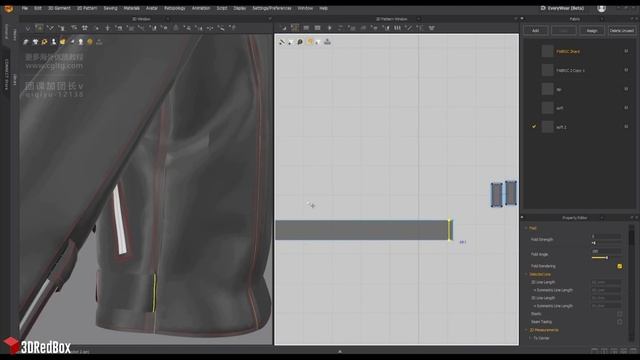The height and width of the screenshot is (360, 640).
Task: Expand the bottom panel up-arrow
Action: pos(340,351)
